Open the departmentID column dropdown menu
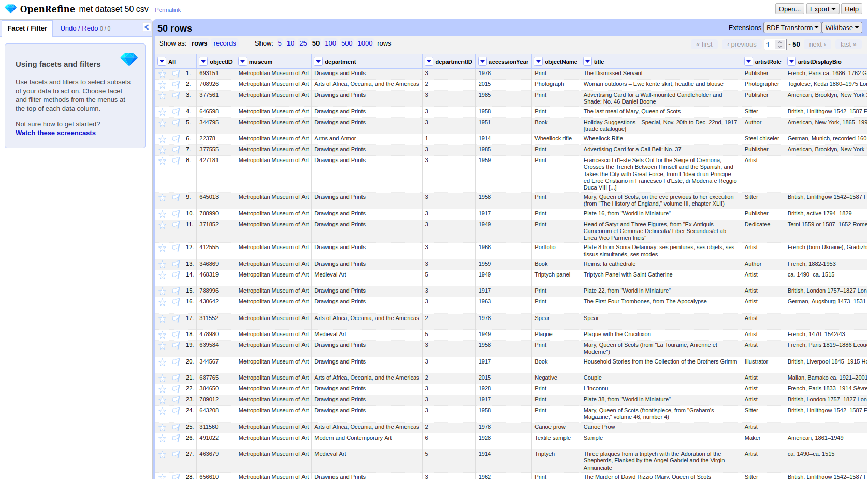Screen dimensions: 868x479 click(x=429, y=62)
